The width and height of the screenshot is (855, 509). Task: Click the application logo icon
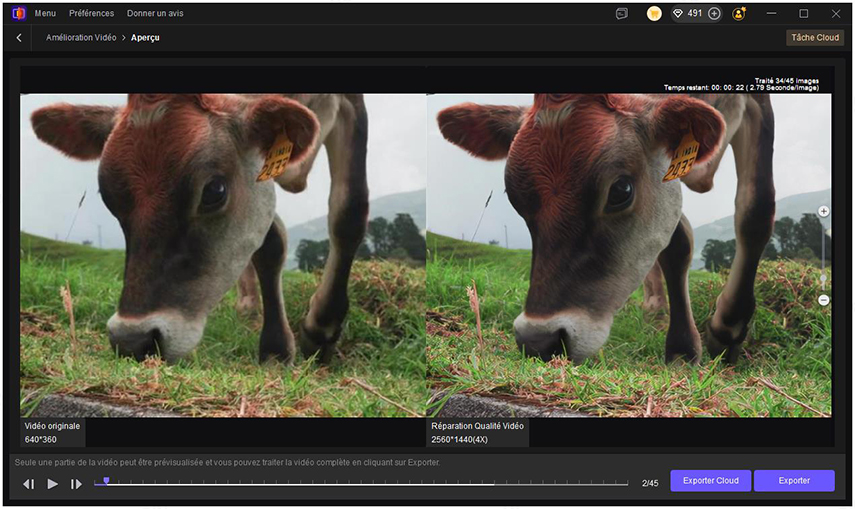tap(19, 13)
